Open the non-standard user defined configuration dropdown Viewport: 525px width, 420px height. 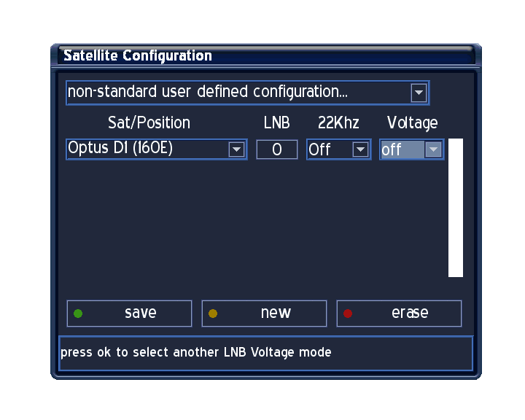tap(248, 93)
